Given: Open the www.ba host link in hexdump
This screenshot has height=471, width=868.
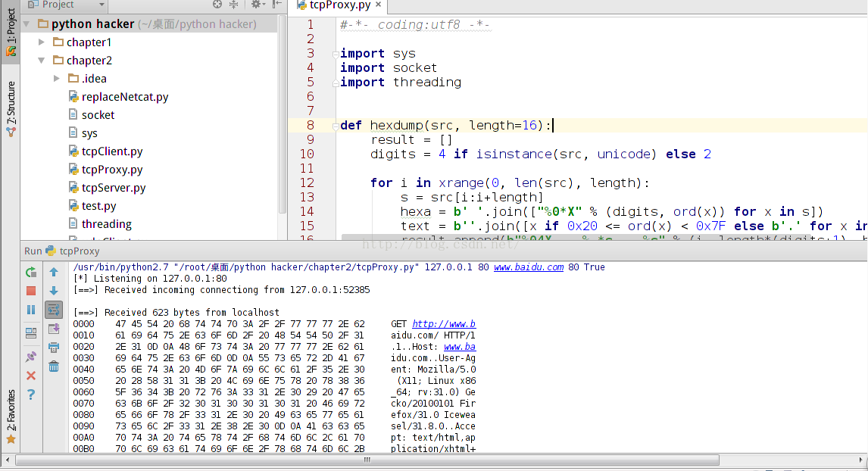Looking at the screenshot, I should click(x=460, y=347).
